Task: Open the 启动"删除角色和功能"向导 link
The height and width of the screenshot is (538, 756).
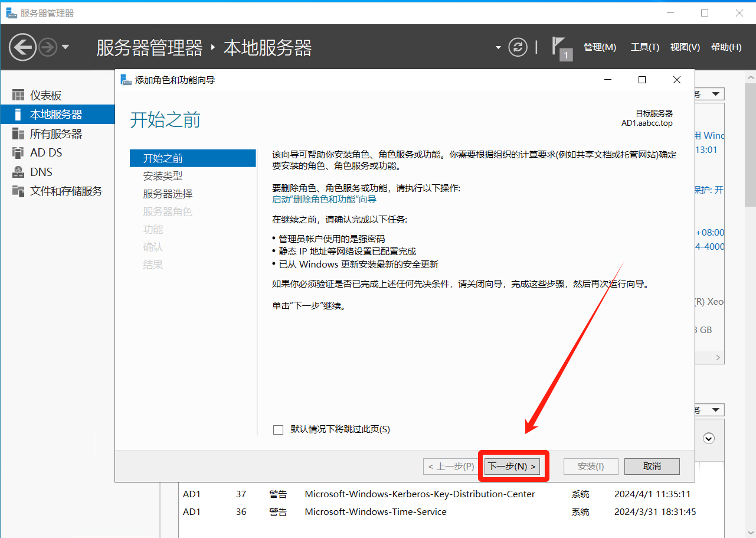Action: pyautogui.click(x=324, y=200)
